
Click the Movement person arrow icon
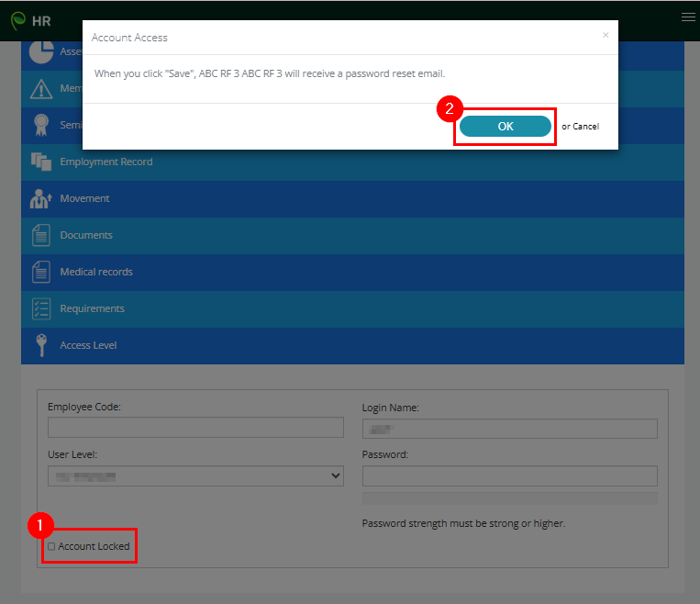[41, 199]
